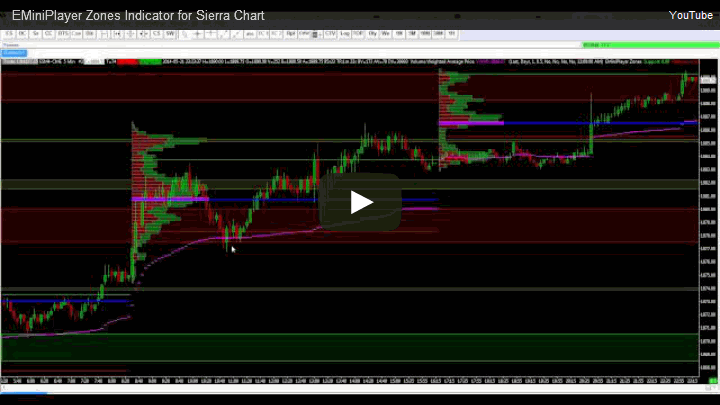Click the CTV toolbar button
The image size is (720, 405).
click(x=330, y=34)
